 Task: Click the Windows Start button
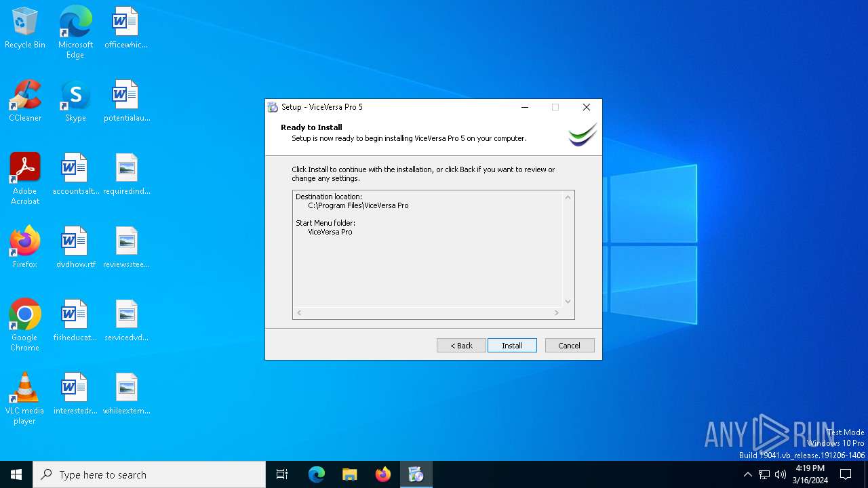click(x=16, y=474)
